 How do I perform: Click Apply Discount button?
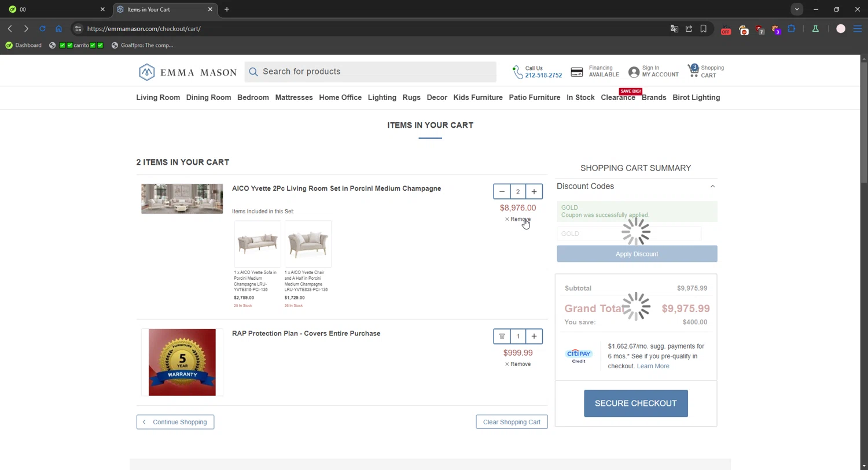tap(637, 254)
